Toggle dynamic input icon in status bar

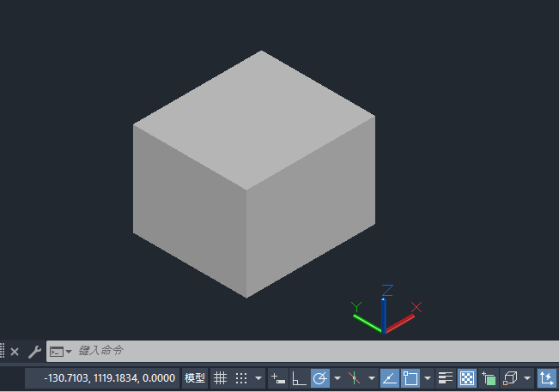[x=278, y=378]
